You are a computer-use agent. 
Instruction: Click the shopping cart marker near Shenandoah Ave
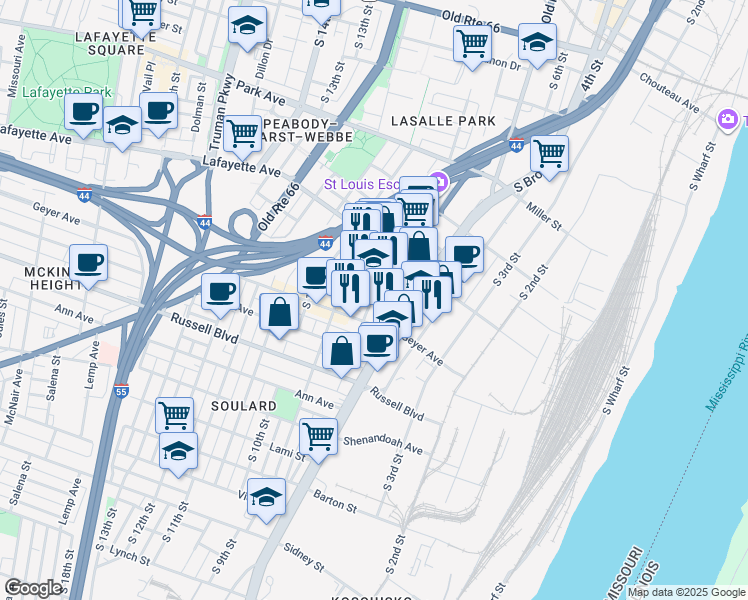pyautogui.click(x=318, y=435)
